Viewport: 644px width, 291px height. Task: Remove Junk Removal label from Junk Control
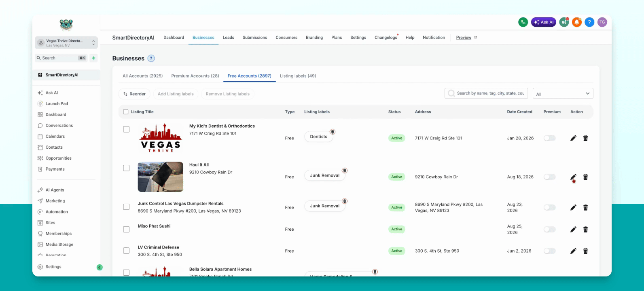[345, 201]
